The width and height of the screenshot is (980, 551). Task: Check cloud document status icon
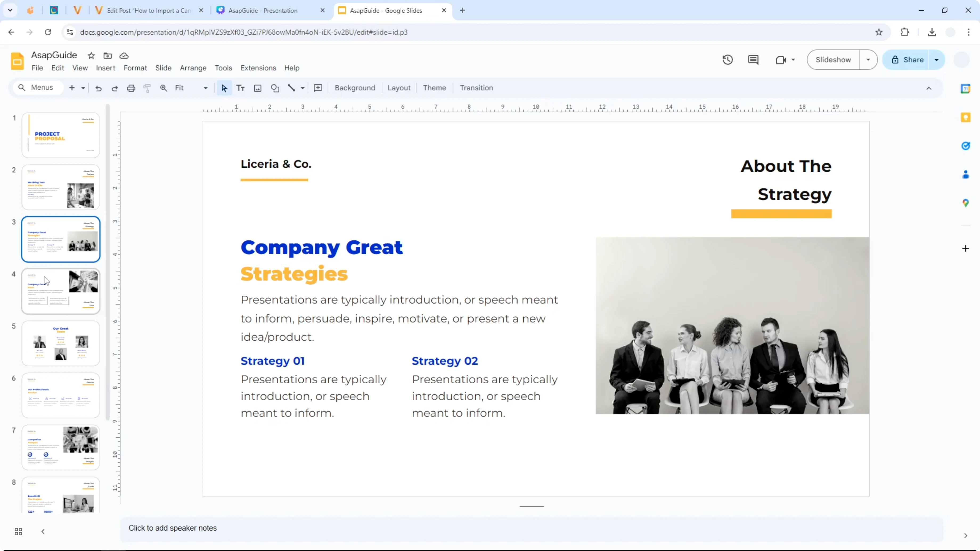click(124, 56)
